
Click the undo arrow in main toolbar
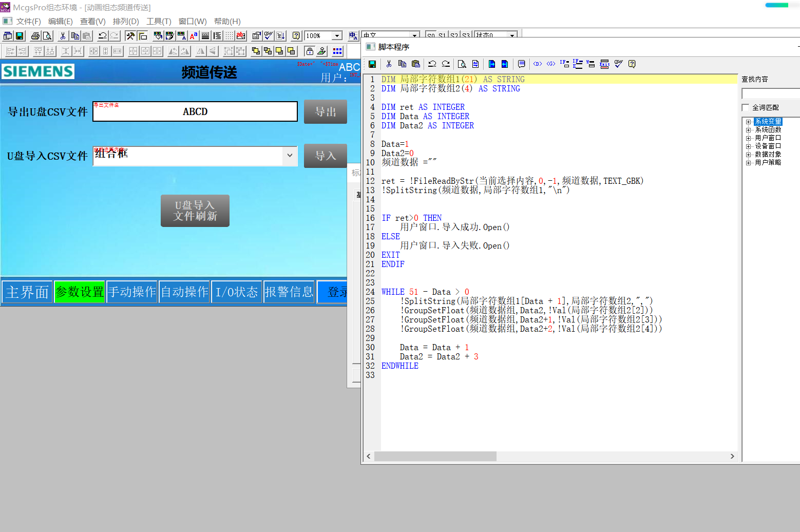click(x=102, y=36)
